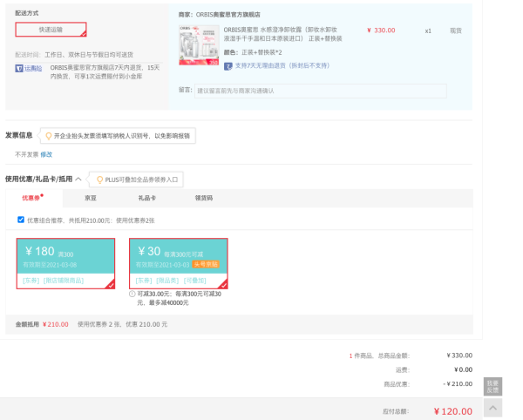Click the 7-day return badge icon
The image size is (523, 420).
click(228, 66)
